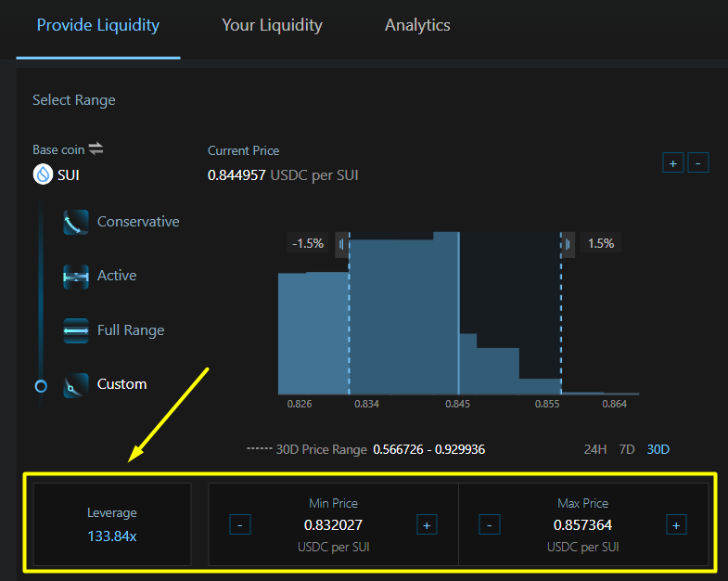Select the Custom radio indicator

click(41, 386)
